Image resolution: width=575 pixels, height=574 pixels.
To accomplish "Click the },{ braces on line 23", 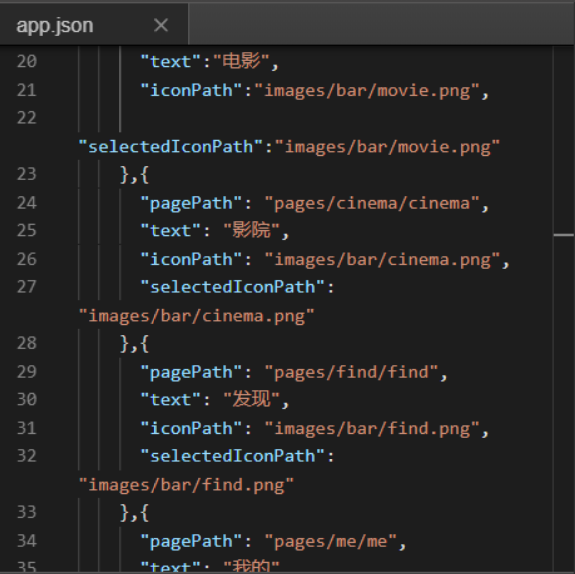I will click(135, 175).
